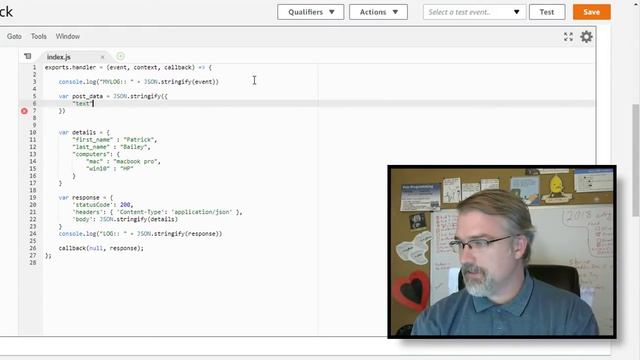
Task: Open the Actions dropdown
Action: click(x=378, y=12)
